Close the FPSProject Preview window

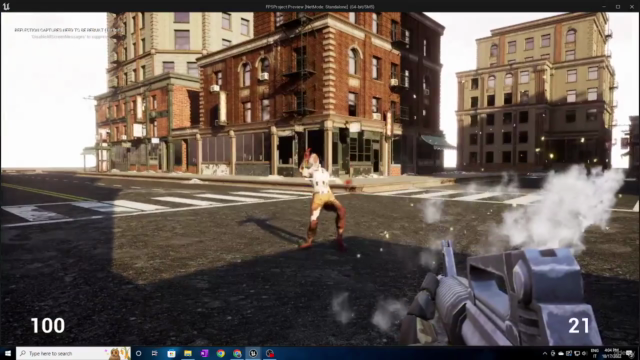[631, 7]
